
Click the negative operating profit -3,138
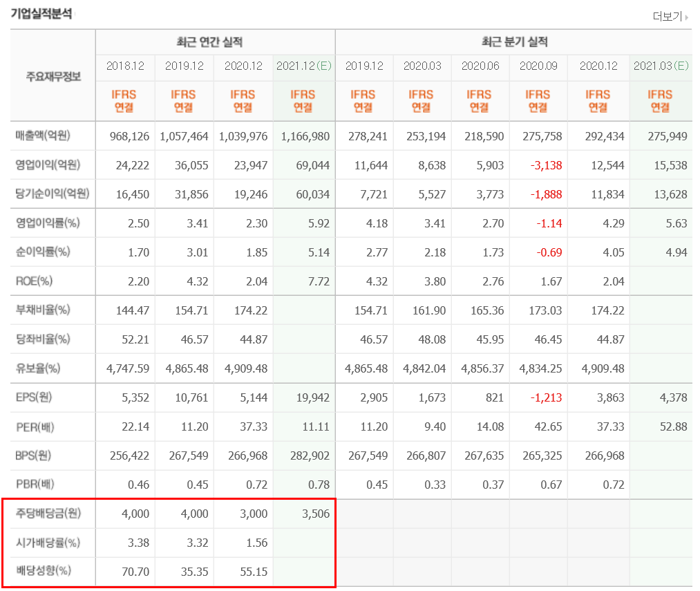(546, 165)
